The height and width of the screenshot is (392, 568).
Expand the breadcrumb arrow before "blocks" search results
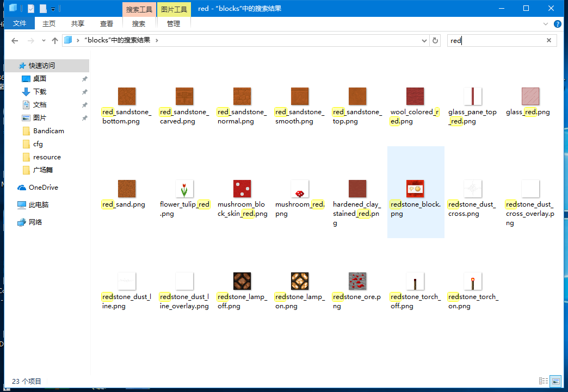pyautogui.click(x=78, y=40)
